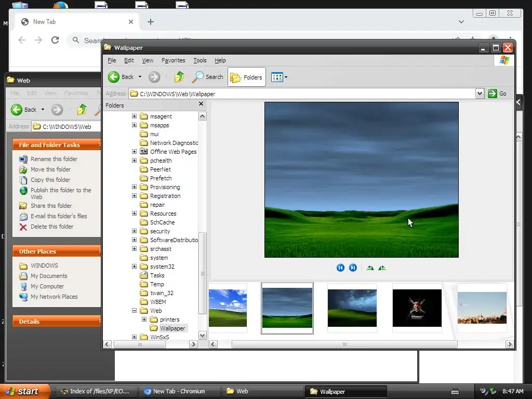
Task: Switch to Web taskbar button
Action: click(x=262, y=391)
